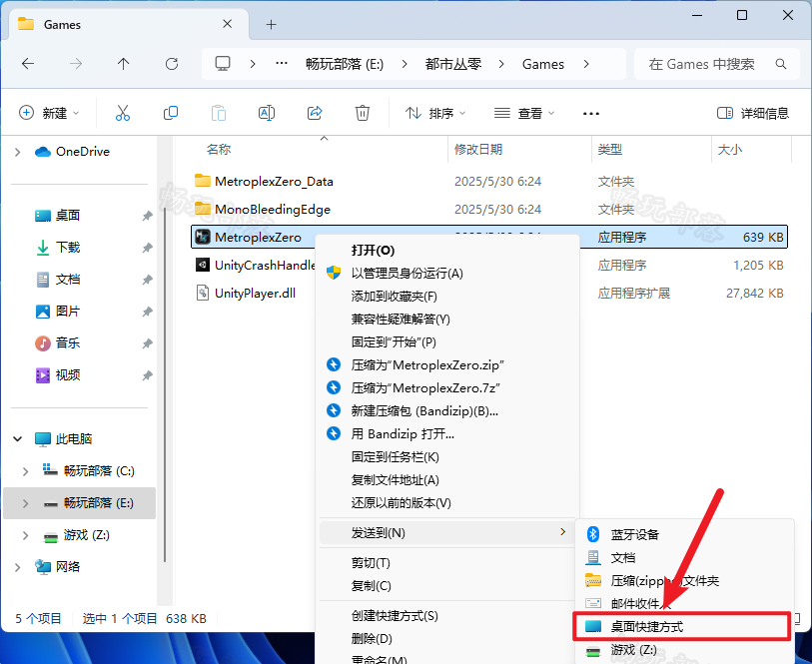The width and height of the screenshot is (812, 664).
Task: Open 下载 in the sidebar
Action: (58, 248)
